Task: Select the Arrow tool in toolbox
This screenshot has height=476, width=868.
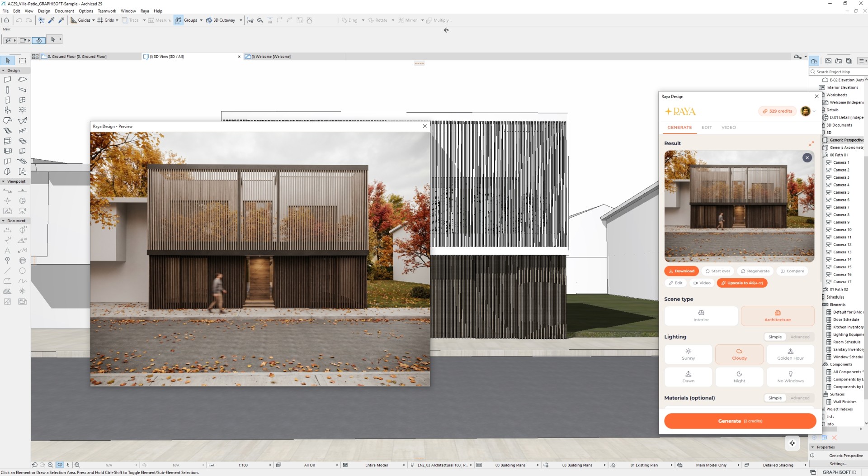Action: tap(8, 61)
